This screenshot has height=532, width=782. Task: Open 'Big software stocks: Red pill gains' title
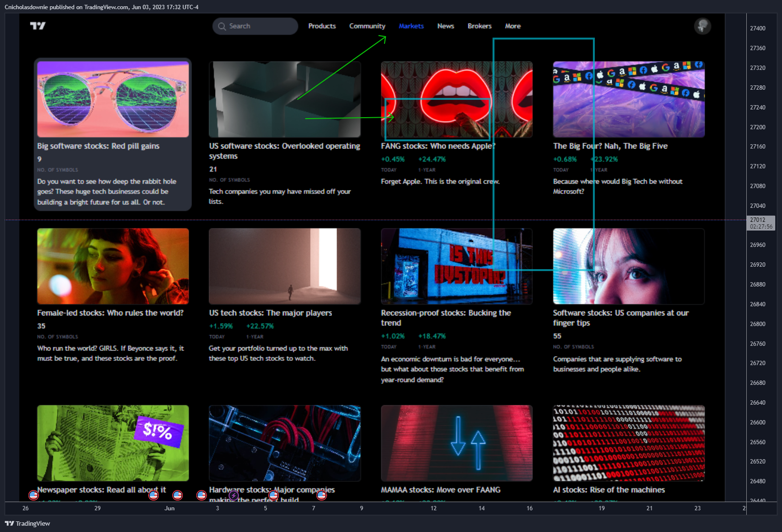98,146
